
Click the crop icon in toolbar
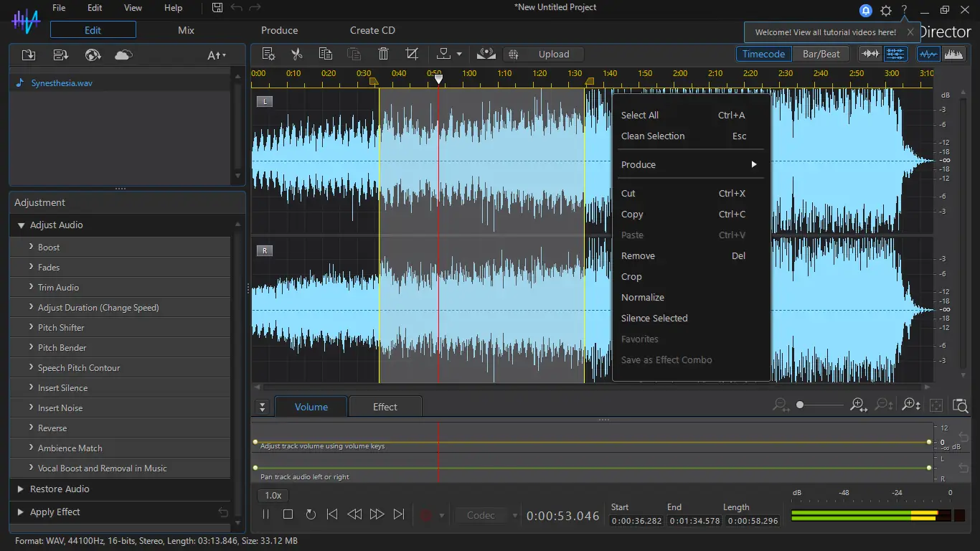[412, 54]
